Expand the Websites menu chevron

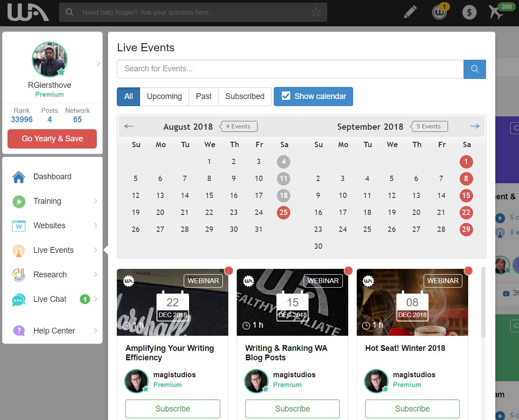[x=95, y=226]
